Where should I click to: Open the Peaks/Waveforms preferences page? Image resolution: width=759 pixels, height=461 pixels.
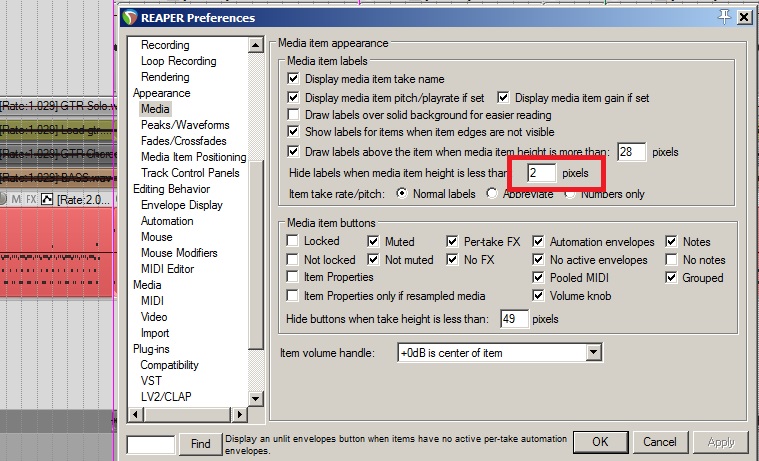click(x=185, y=125)
